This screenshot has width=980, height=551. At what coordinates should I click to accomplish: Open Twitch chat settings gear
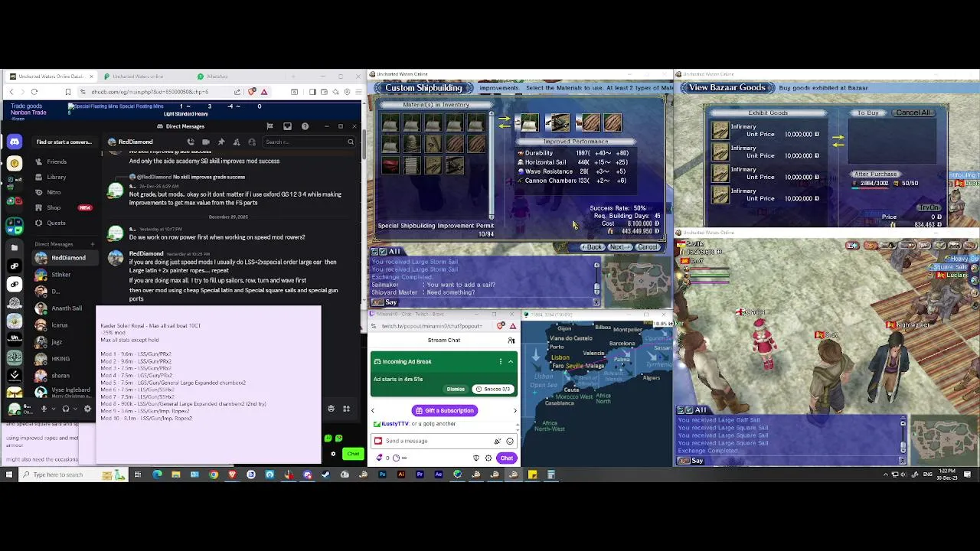pyautogui.click(x=488, y=458)
